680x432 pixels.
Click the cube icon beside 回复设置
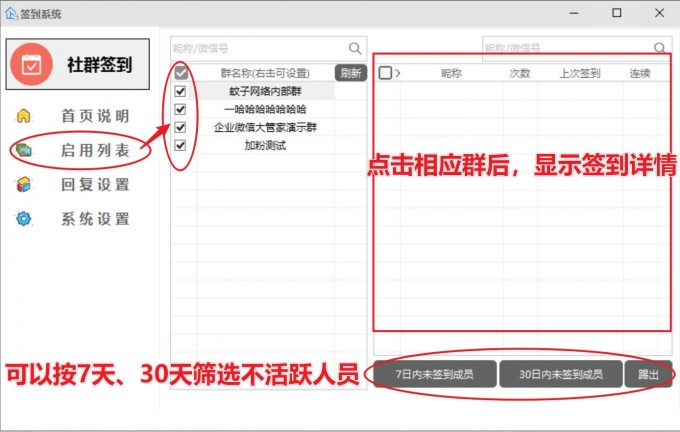pyautogui.click(x=23, y=184)
